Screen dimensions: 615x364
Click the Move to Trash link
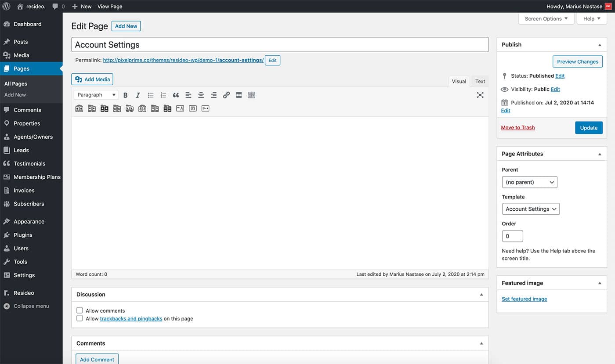[518, 128]
